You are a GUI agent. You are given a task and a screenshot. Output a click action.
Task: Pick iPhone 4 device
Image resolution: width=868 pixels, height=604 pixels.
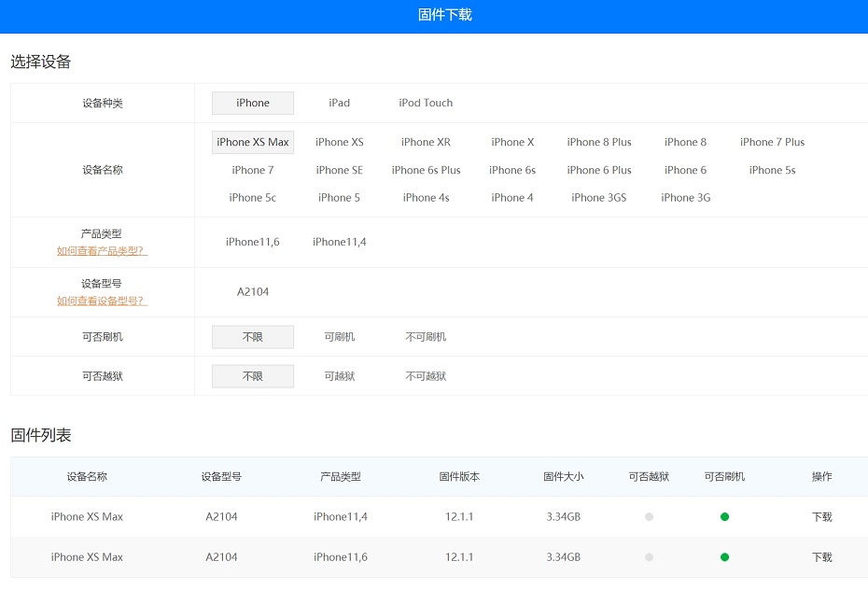pyautogui.click(x=512, y=198)
